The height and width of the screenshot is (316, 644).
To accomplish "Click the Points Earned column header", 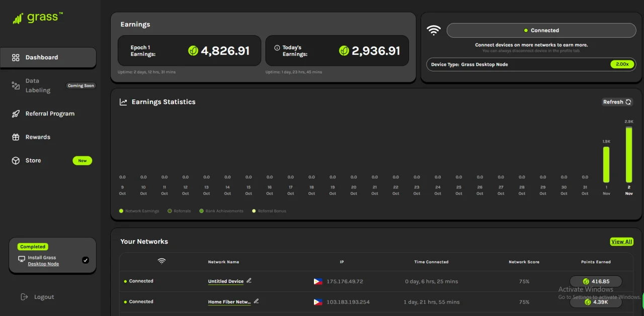I will click(x=596, y=262).
